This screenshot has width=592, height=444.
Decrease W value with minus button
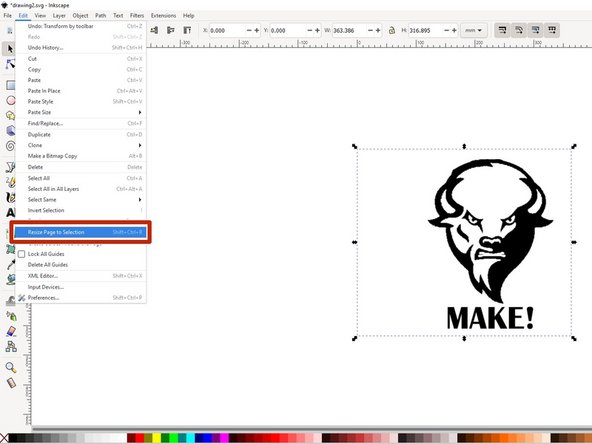coord(370,30)
